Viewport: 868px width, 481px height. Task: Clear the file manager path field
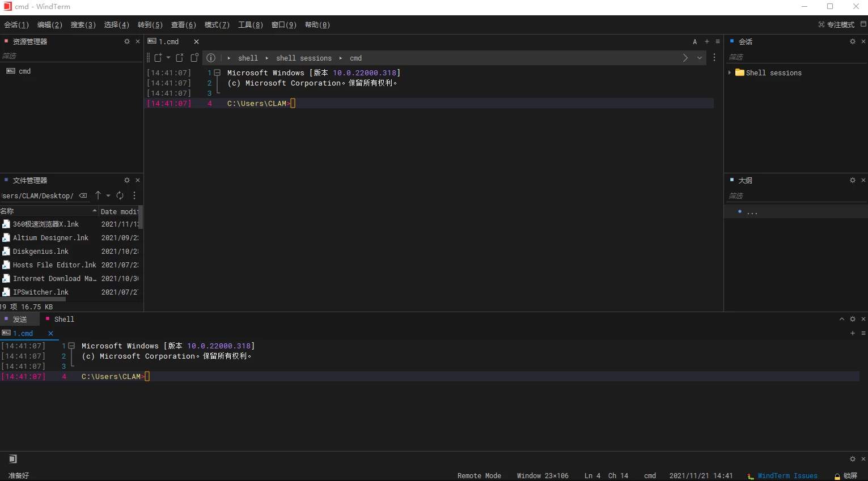(x=83, y=195)
